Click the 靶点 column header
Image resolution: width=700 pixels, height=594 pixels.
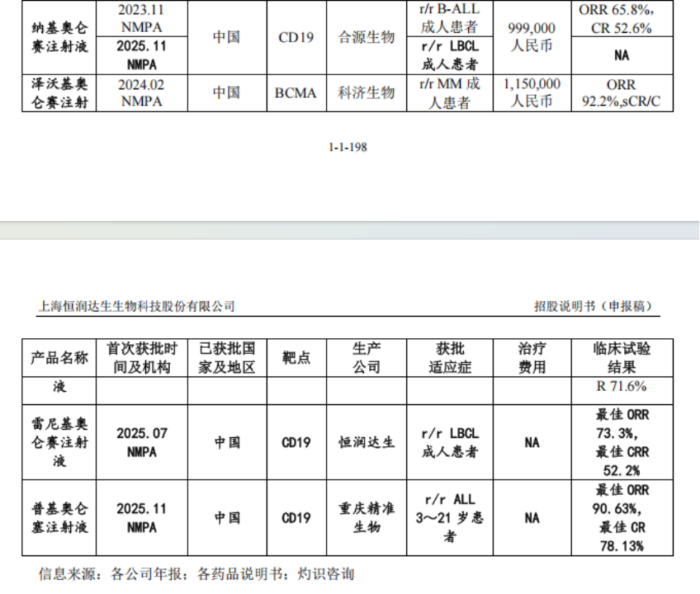296,358
